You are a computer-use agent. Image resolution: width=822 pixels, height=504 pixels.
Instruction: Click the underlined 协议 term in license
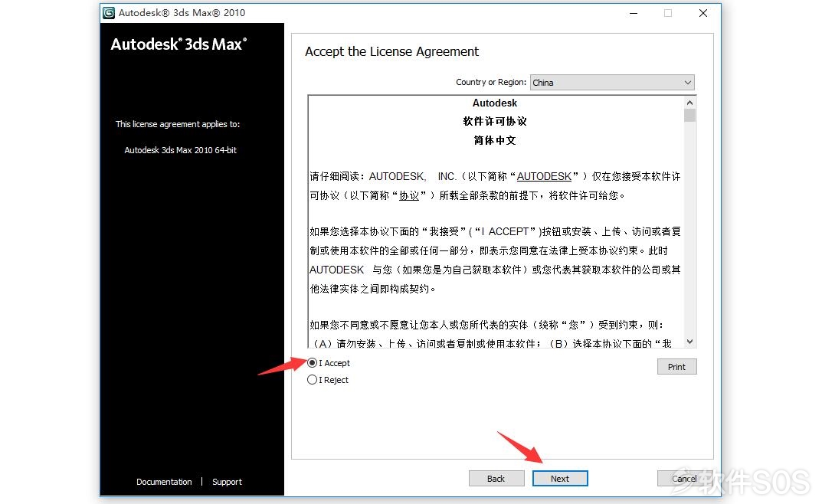pos(409,195)
